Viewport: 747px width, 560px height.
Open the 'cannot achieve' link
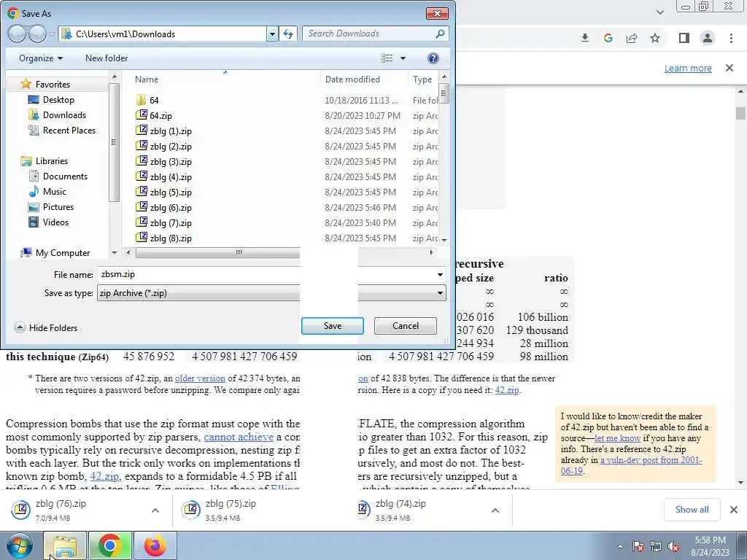click(239, 437)
